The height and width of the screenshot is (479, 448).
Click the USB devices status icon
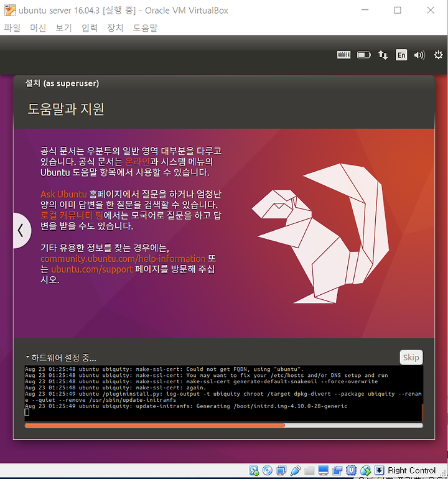(295, 470)
